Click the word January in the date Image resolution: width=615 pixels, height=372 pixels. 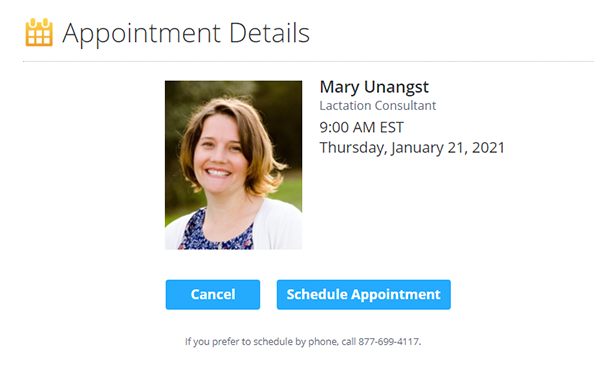pyautogui.click(x=417, y=148)
